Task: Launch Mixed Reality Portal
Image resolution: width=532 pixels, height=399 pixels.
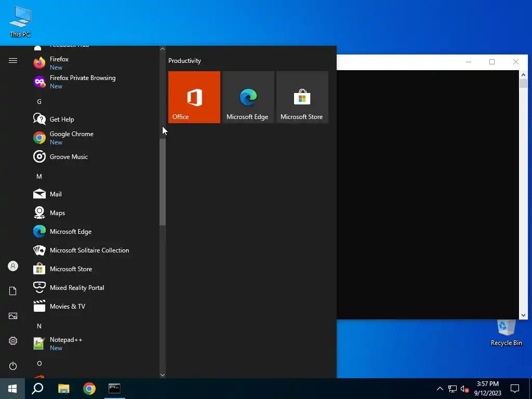Action: (95, 287)
